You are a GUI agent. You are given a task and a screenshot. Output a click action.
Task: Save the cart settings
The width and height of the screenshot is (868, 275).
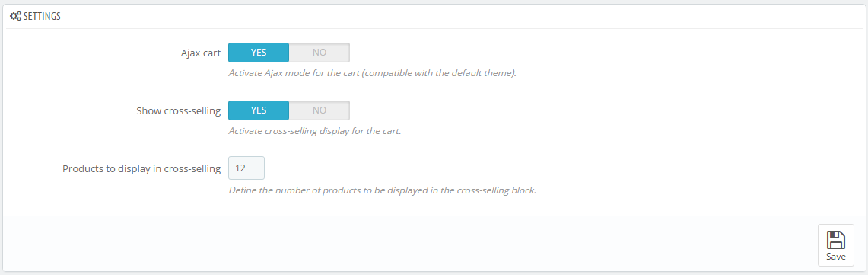click(835, 245)
